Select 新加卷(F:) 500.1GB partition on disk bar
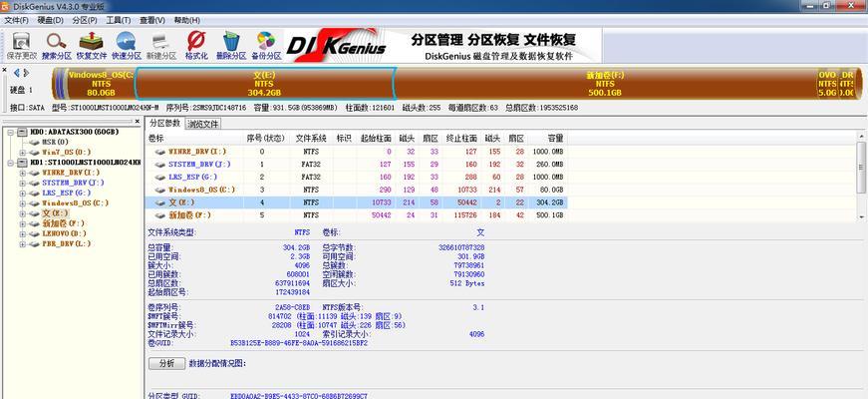This screenshot has width=868, height=399. (x=606, y=83)
